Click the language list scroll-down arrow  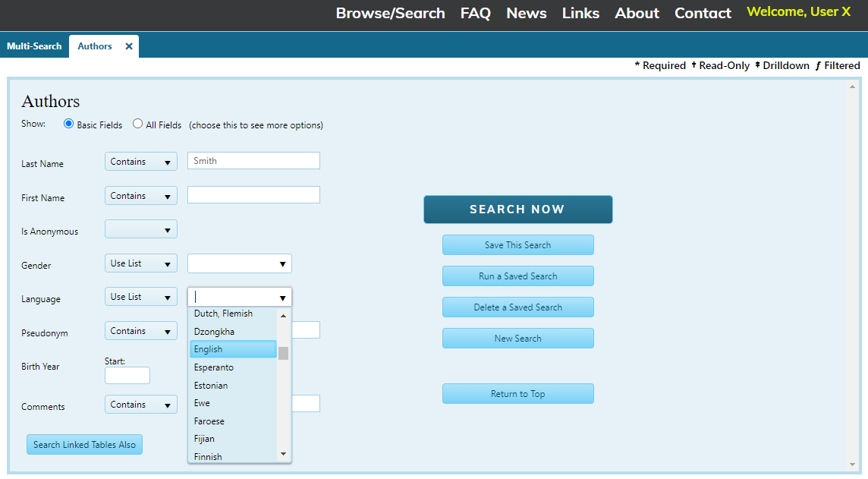coord(283,454)
